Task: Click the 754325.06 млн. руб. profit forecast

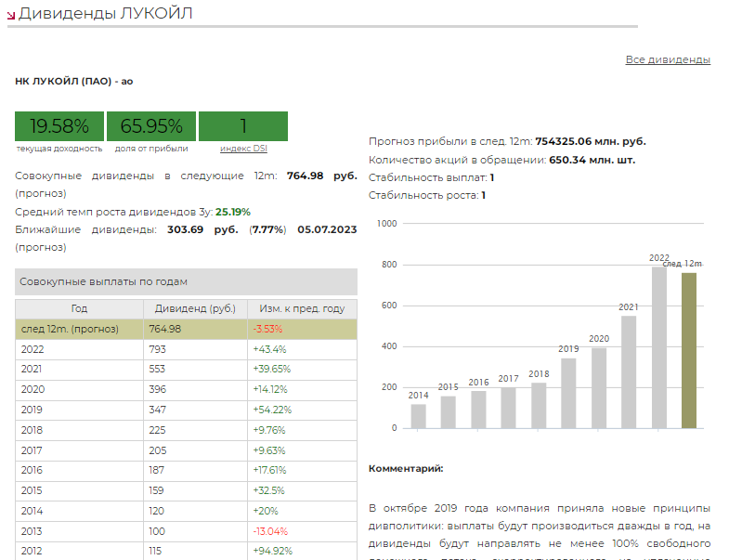Action: pos(591,141)
